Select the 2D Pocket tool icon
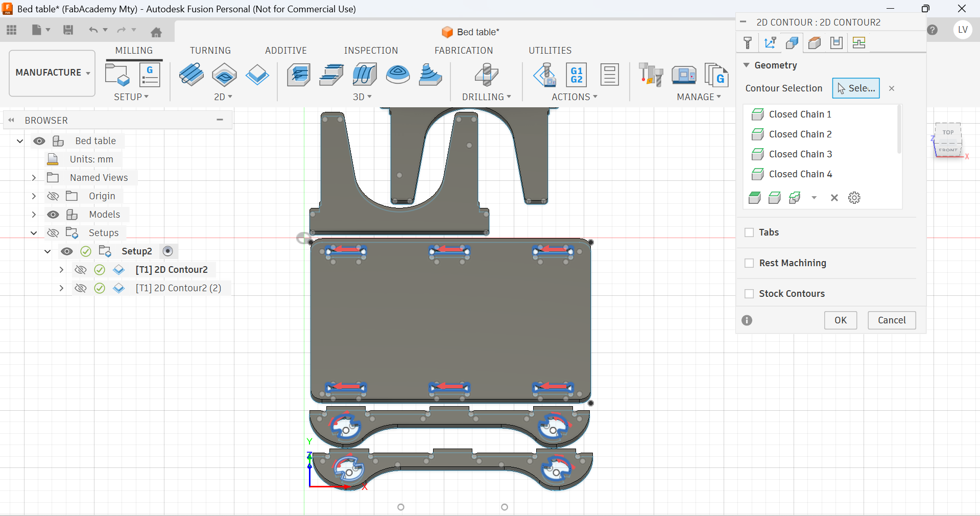This screenshot has width=980, height=516. tap(224, 75)
